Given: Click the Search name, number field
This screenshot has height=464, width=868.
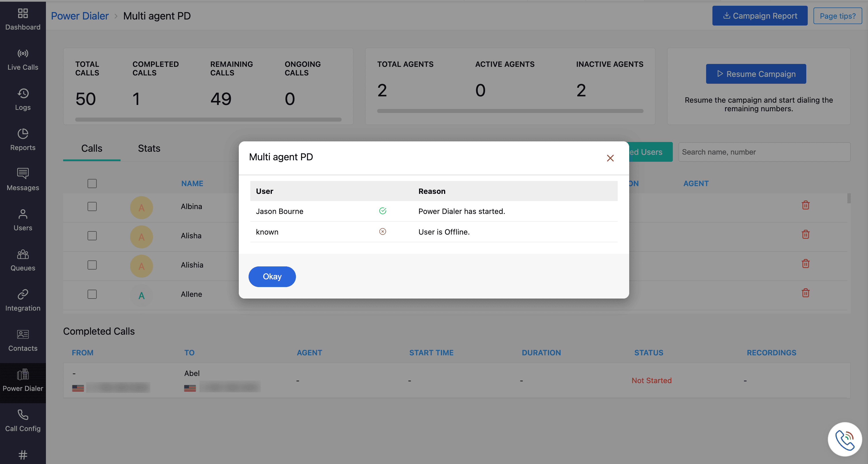Looking at the screenshot, I should click(x=764, y=152).
